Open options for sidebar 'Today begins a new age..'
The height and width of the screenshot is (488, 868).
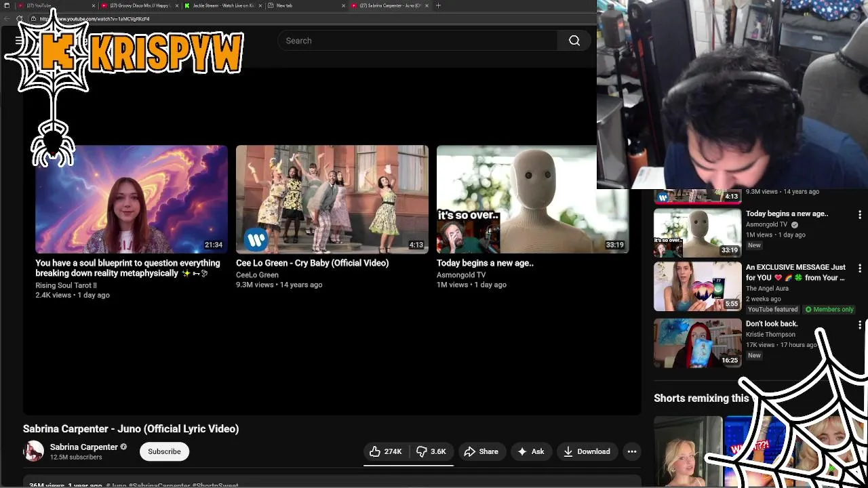click(860, 214)
